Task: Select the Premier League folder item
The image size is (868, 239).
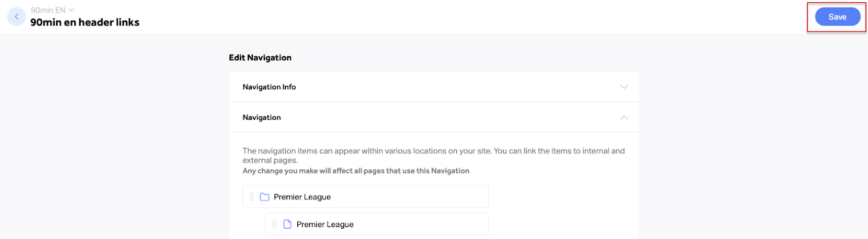Action: 366,197
